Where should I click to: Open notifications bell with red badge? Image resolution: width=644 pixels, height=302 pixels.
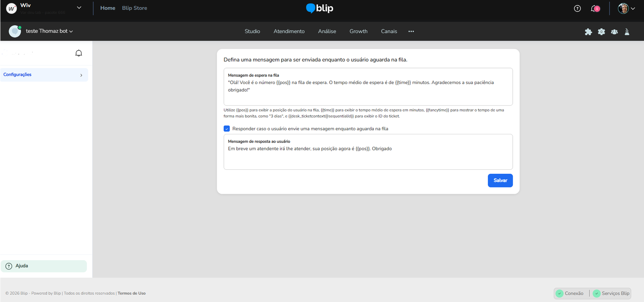click(x=595, y=8)
